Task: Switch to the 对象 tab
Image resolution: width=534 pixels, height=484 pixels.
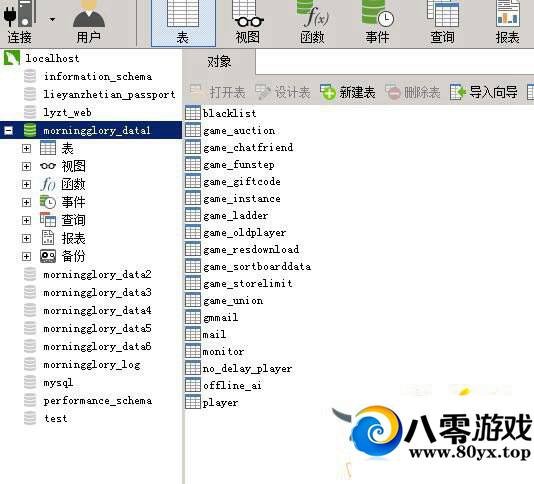Action: 219,62
